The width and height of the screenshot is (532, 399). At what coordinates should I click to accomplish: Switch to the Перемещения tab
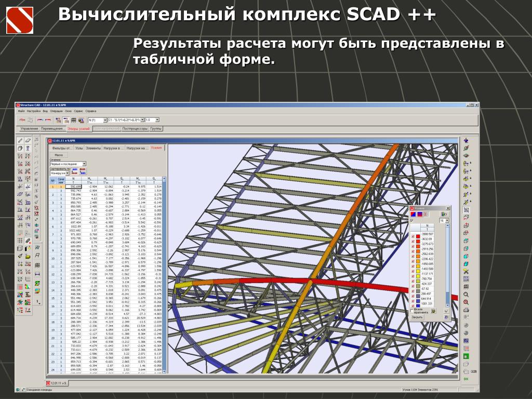click(53, 129)
